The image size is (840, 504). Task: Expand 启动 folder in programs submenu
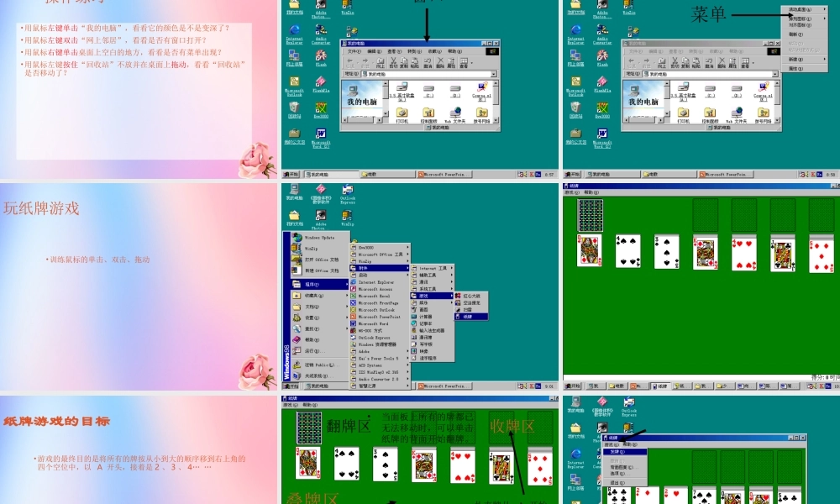point(380,276)
